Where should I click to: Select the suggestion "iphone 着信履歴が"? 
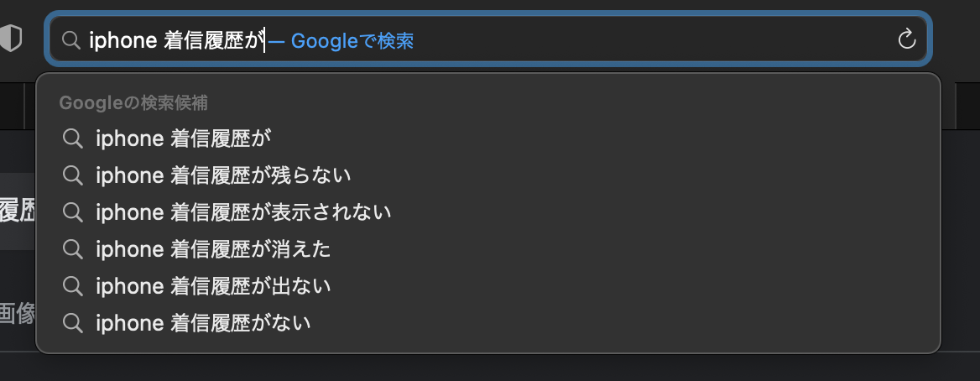184,138
